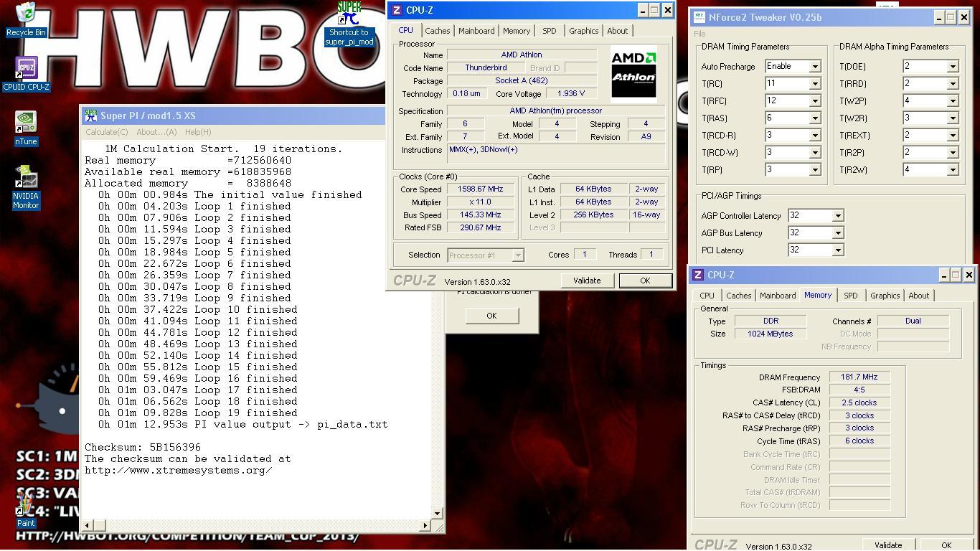
Task: Switch to Caches tab in top CPU-Z
Action: [437, 31]
